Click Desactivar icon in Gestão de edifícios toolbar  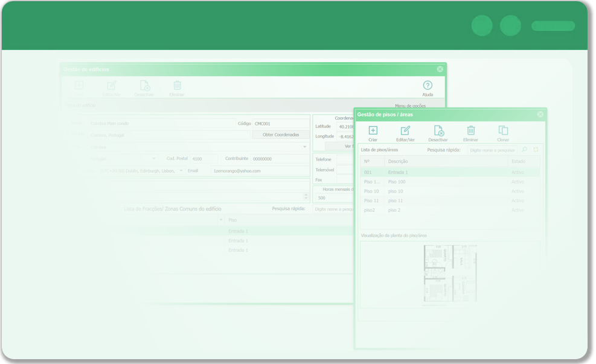coord(144,86)
